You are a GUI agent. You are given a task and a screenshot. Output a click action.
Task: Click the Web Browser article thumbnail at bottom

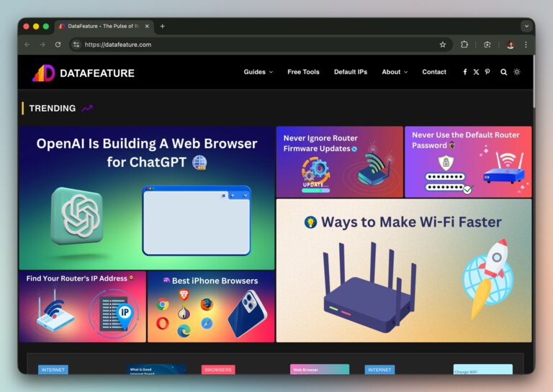(x=320, y=369)
